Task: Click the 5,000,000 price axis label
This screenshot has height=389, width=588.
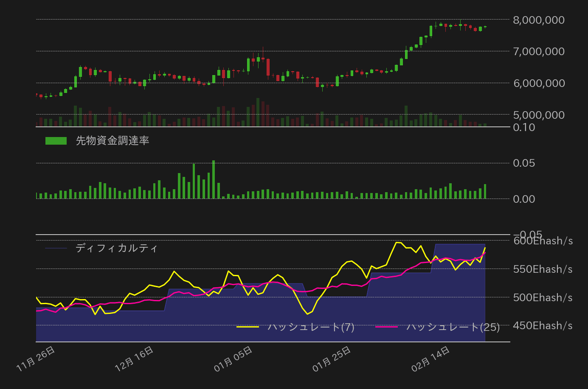Action: coord(539,115)
